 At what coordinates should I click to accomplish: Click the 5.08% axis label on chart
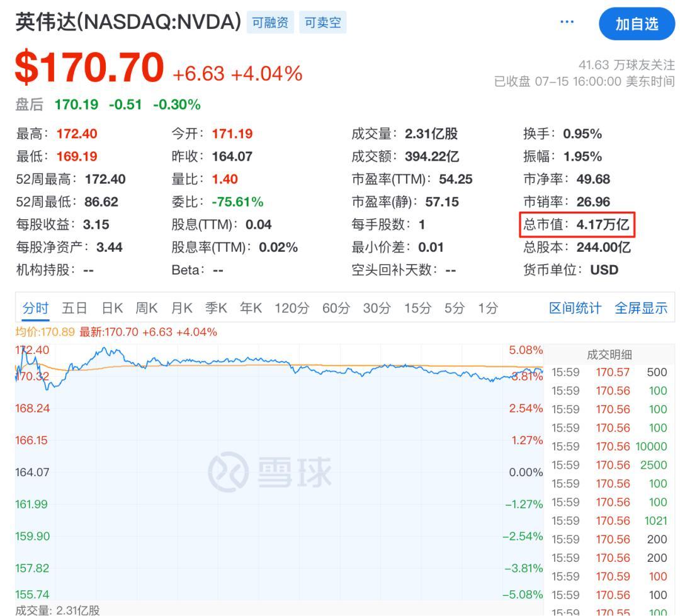pyautogui.click(x=526, y=350)
